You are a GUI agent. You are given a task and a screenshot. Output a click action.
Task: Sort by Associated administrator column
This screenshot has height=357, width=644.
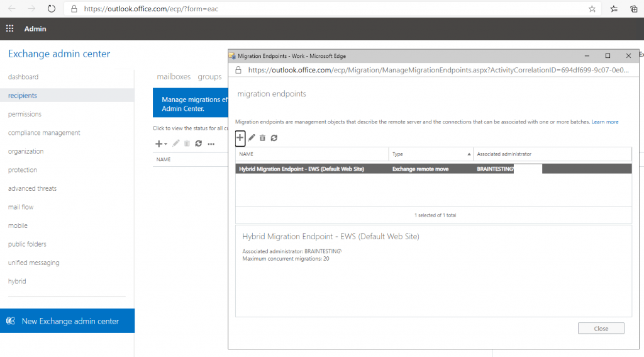(x=552, y=154)
